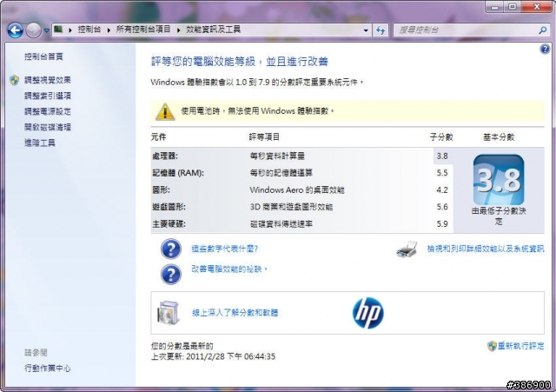Click processor subscore 3.8 in table

(442, 156)
